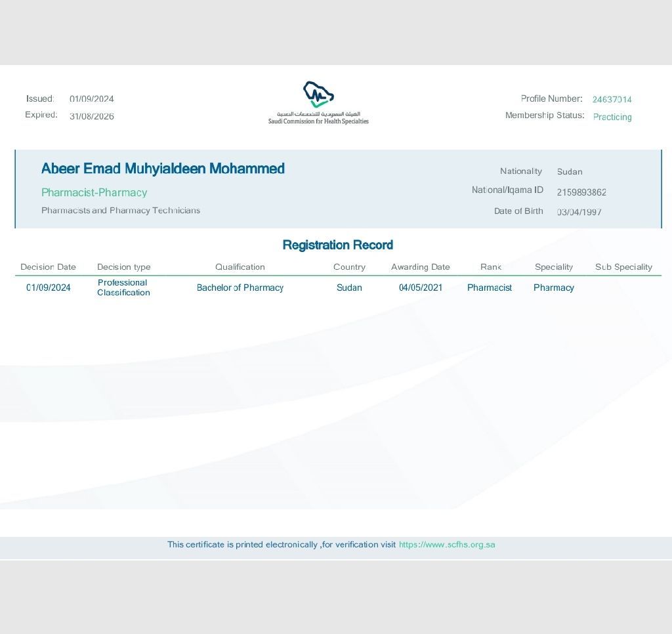Click the Pharmacist-Pharmacy title text

click(x=94, y=192)
